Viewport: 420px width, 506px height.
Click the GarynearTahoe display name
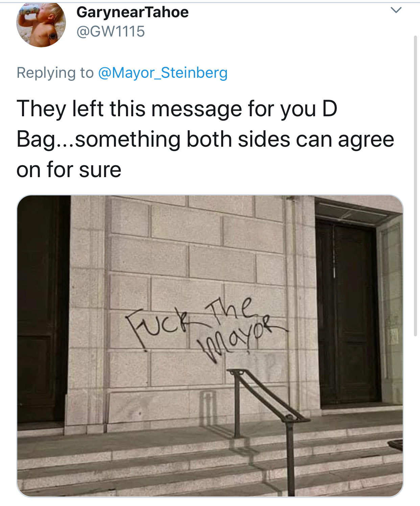[x=132, y=13]
